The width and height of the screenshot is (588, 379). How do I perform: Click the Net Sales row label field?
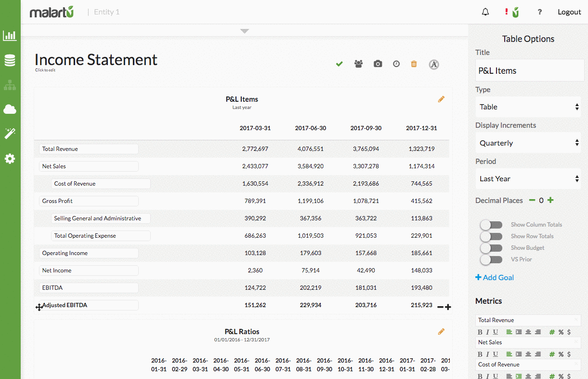pyautogui.click(x=89, y=166)
